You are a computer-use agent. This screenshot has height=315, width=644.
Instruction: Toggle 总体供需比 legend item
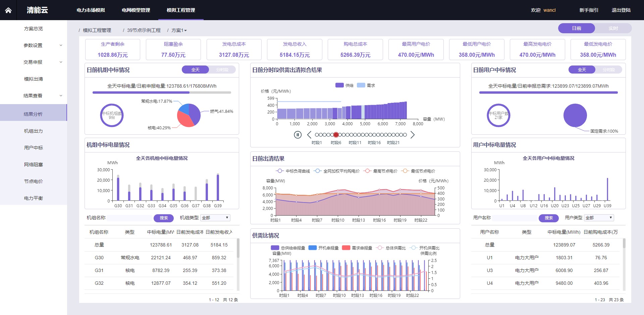[x=391, y=248]
